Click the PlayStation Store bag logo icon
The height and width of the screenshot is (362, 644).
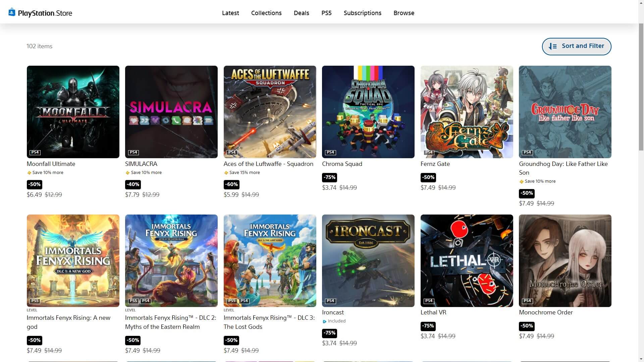[12, 12]
